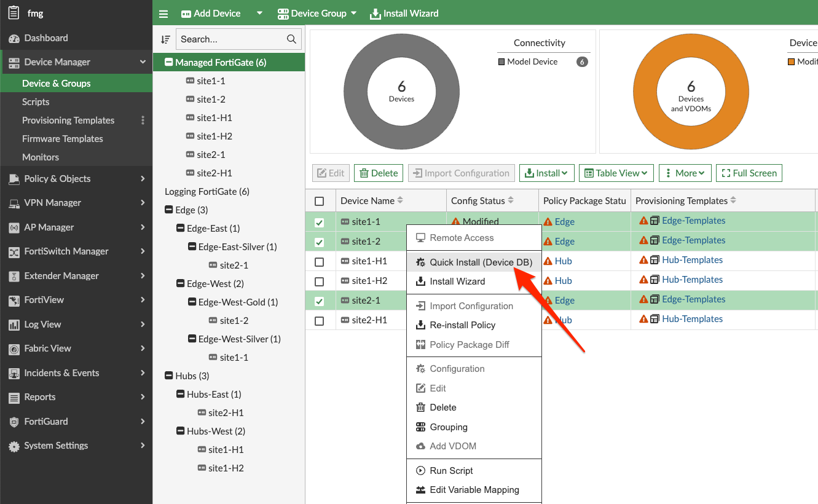818x504 pixels.
Task: Open the Device Group dropdown
Action: coord(317,13)
